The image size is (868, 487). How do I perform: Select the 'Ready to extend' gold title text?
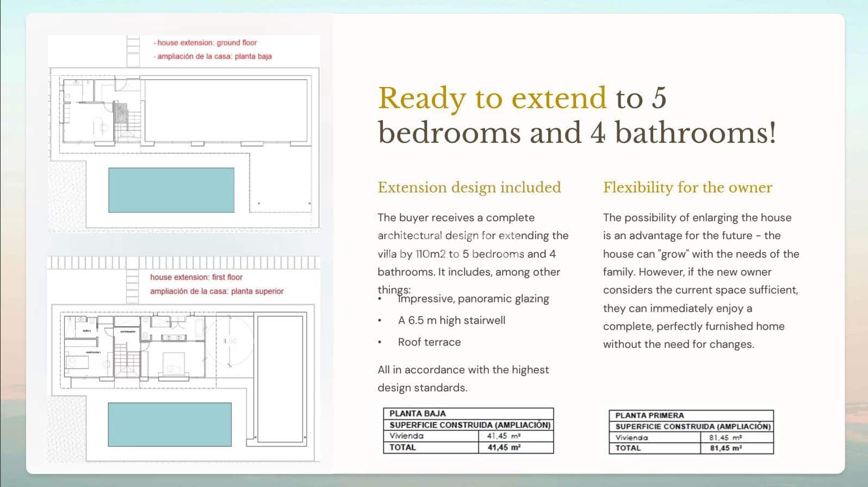[492, 98]
